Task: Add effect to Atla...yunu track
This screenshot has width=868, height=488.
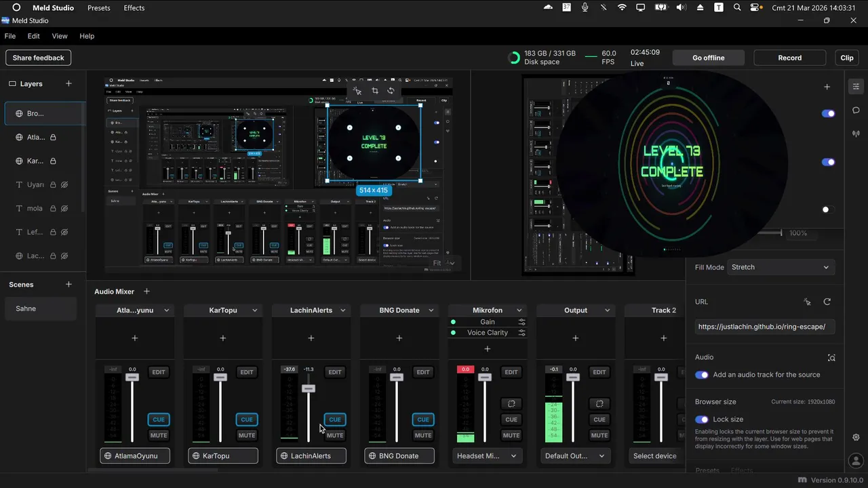Action: pos(135,338)
